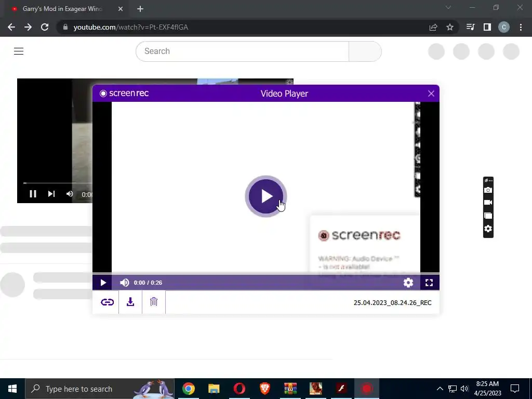This screenshot has width=532, height=399.
Task: Focus the YouTube Search field
Action: click(242, 51)
